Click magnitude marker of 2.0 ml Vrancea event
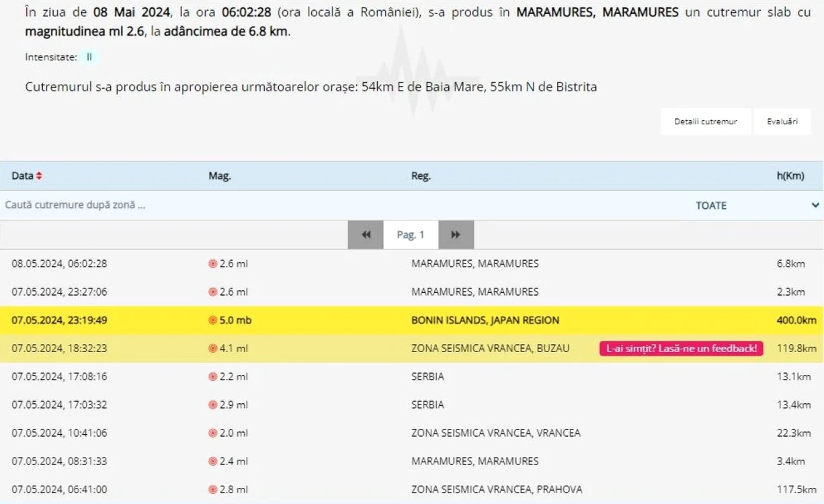 tap(213, 433)
